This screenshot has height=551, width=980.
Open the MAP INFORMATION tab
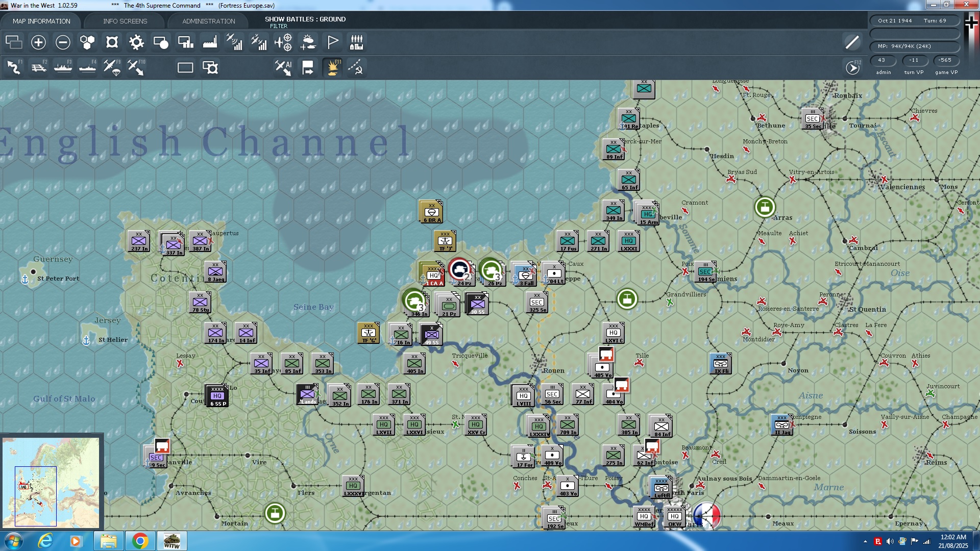click(41, 21)
